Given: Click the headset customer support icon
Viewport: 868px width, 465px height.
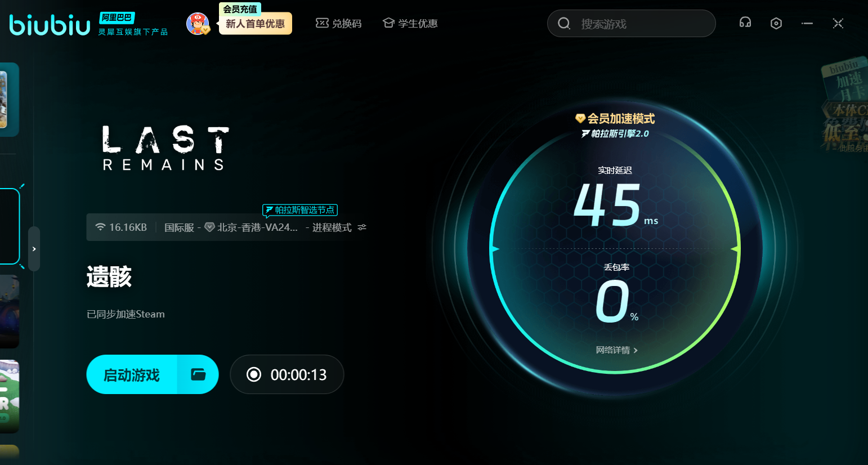Looking at the screenshot, I should pyautogui.click(x=745, y=23).
